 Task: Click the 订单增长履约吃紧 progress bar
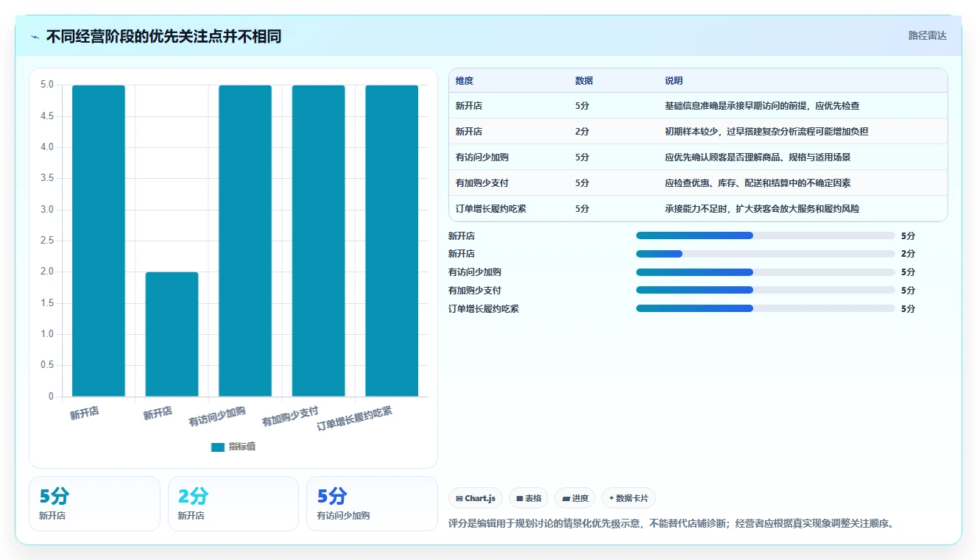click(x=766, y=309)
